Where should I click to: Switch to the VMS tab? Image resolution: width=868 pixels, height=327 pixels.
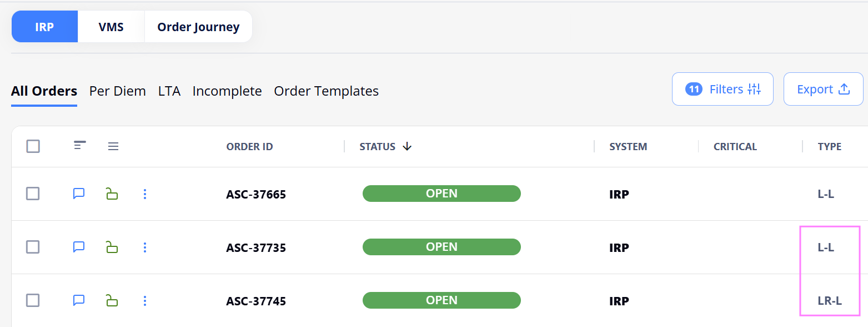(x=111, y=27)
